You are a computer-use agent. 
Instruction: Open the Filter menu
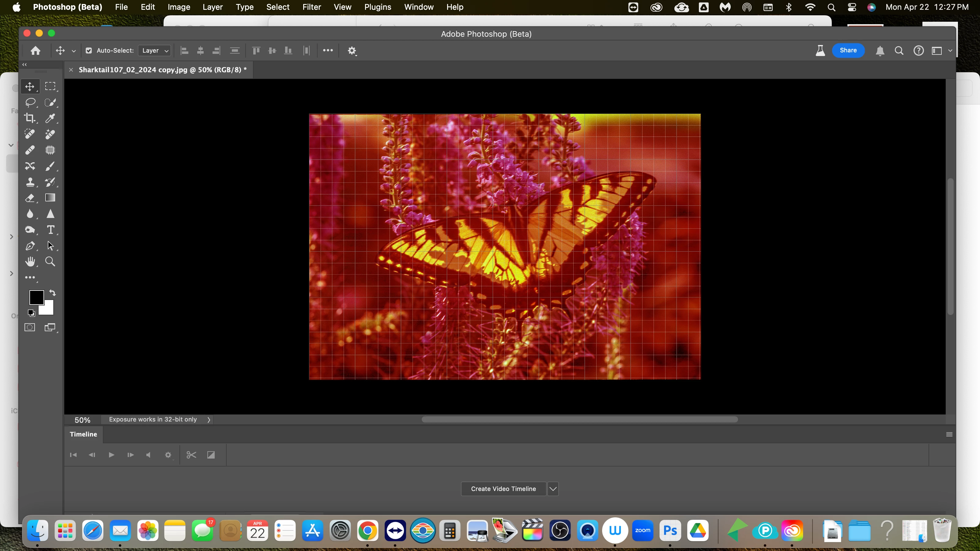coord(311,7)
